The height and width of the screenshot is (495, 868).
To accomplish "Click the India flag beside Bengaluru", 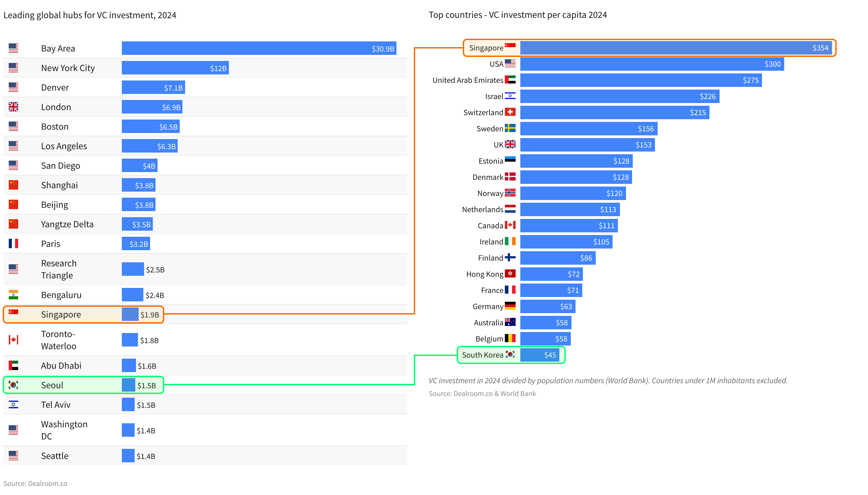I will [13, 295].
